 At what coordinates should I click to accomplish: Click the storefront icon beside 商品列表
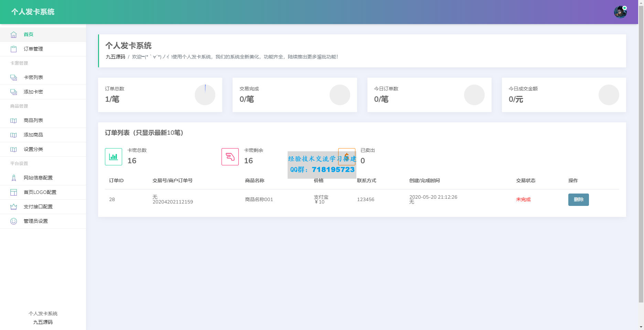tap(13, 120)
